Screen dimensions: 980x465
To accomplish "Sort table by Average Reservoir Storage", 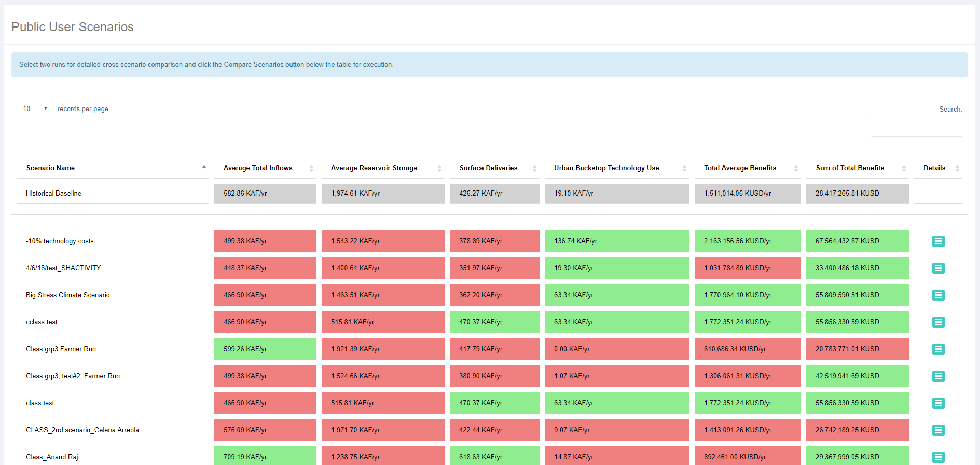I will pos(383,168).
